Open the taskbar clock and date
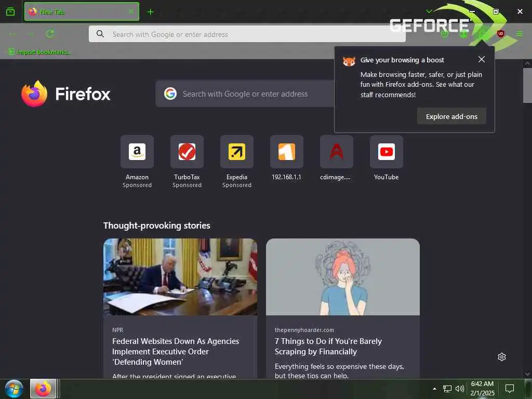The height and width of the screenshot is (399, 532). click(x=482, y=389)
